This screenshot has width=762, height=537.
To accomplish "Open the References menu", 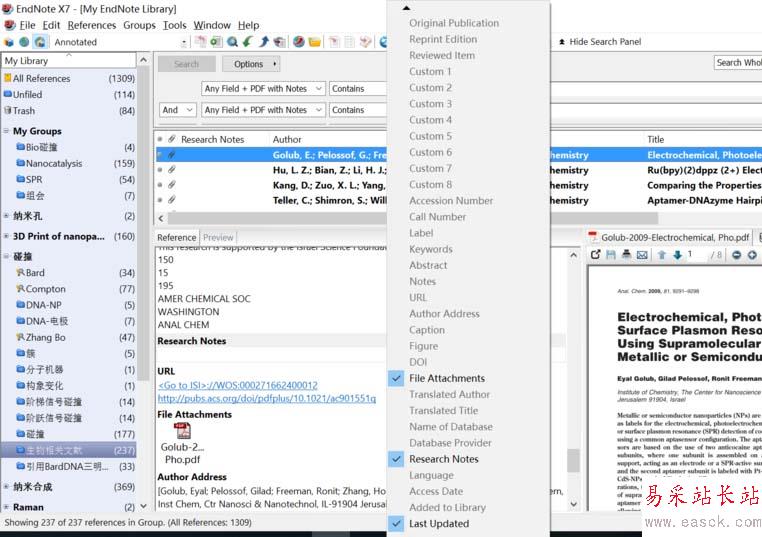I will point(91,25).
